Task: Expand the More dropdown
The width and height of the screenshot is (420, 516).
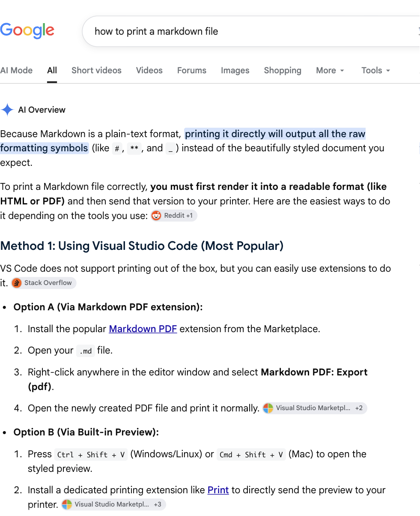Action: pyautogui.click(x=330, y=70)
